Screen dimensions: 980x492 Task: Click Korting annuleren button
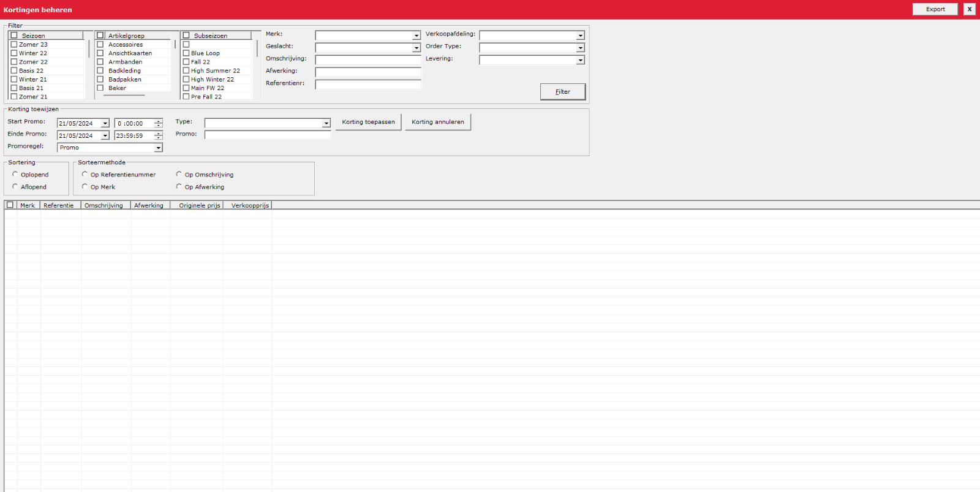[x=438, y=122]
